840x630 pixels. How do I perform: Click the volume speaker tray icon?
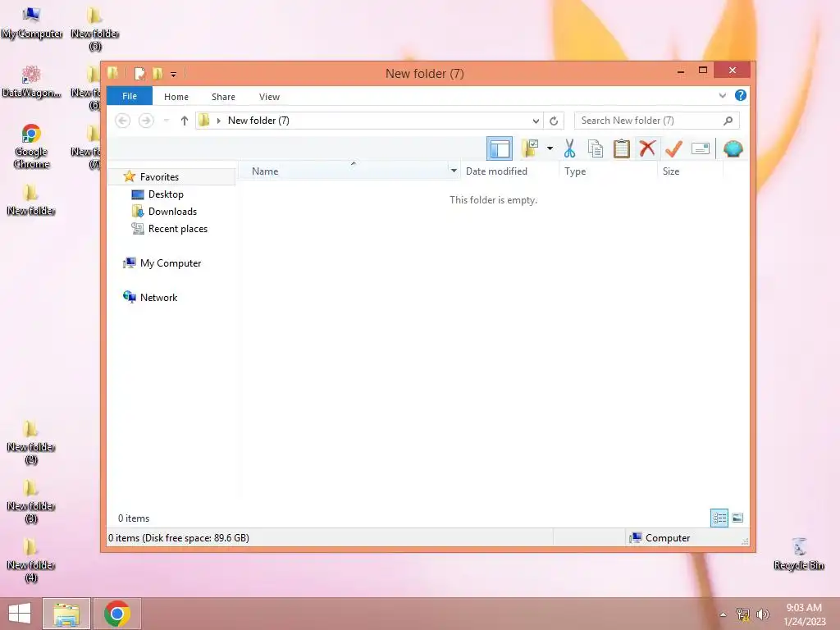click(x=762, y=614)
